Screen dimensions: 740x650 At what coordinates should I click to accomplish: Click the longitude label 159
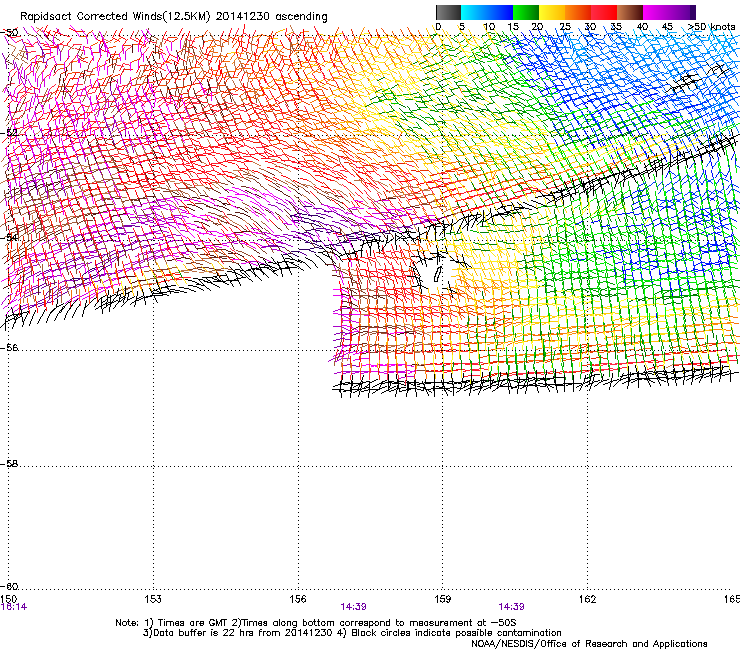(x=442, y=599)
